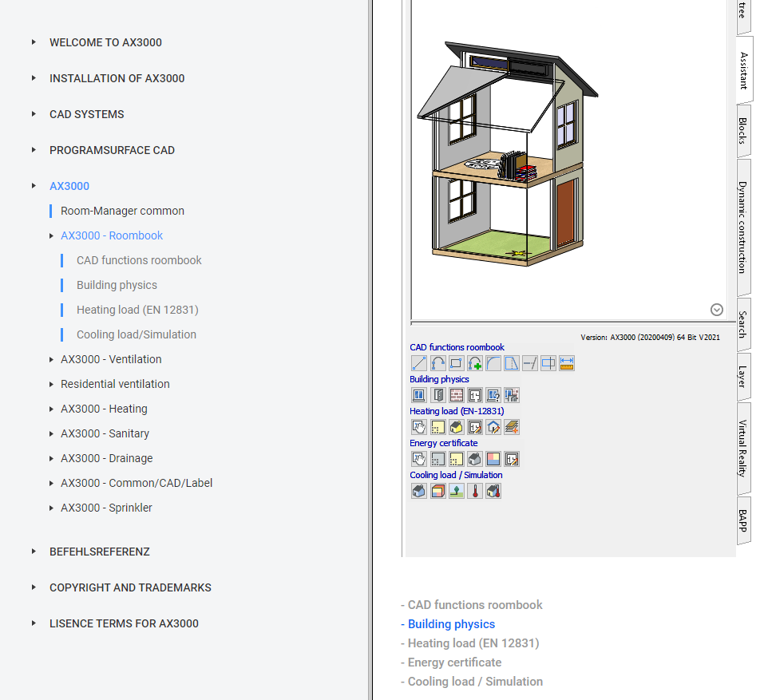Open the AX3000 - Sanitary sidebar entry
Screen dimensions: 764x700
click(105, 433)
